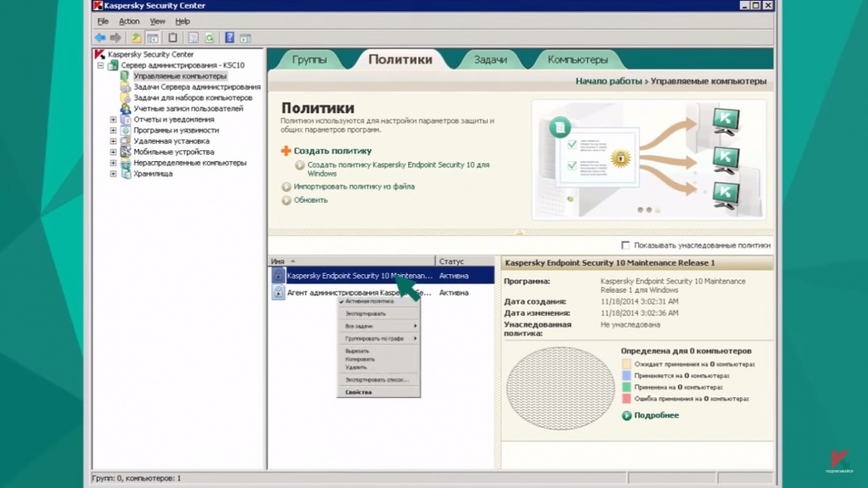
Task: Click the Мобильные устройства icon
Action: pyautogui.click(x=126, y=152)
